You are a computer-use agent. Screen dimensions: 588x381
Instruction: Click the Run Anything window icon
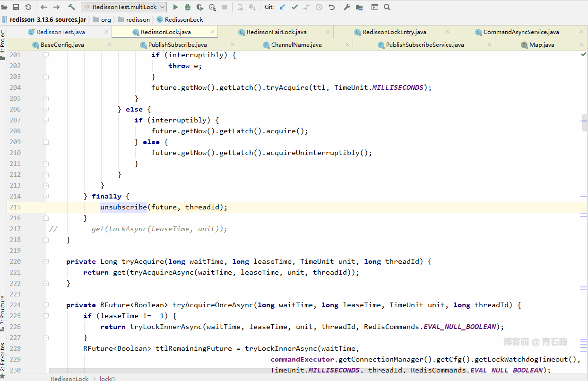375,7
